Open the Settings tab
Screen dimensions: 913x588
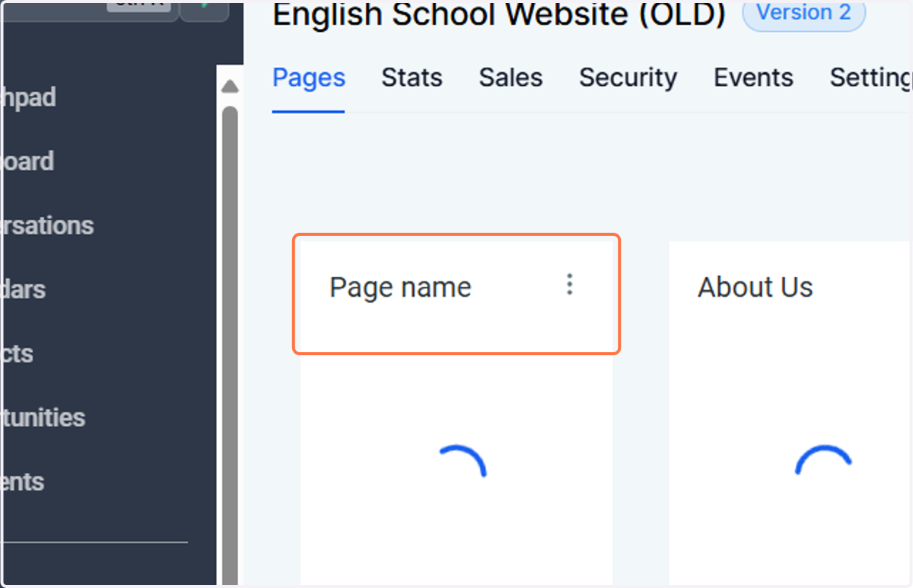coord(871,78)
